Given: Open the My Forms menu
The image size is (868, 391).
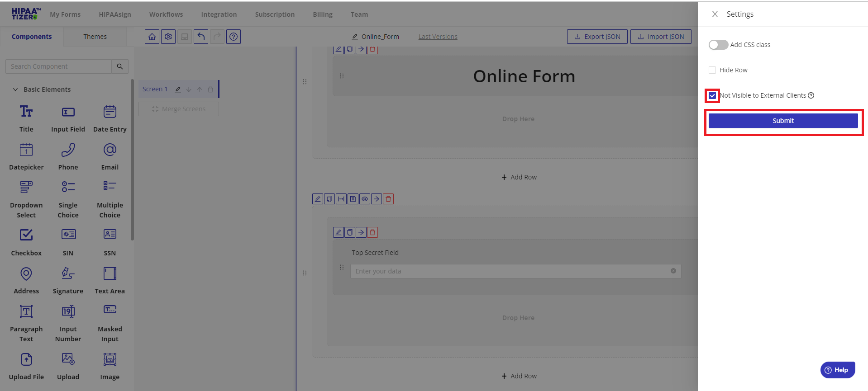Looking at the screenshot, I should pos(65,14).
